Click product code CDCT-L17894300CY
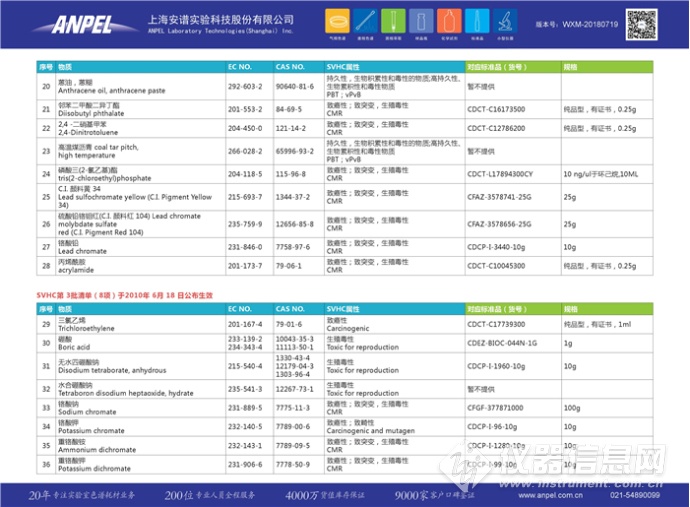The width and height of the screenshot is (690, 507). pos(500,174)
